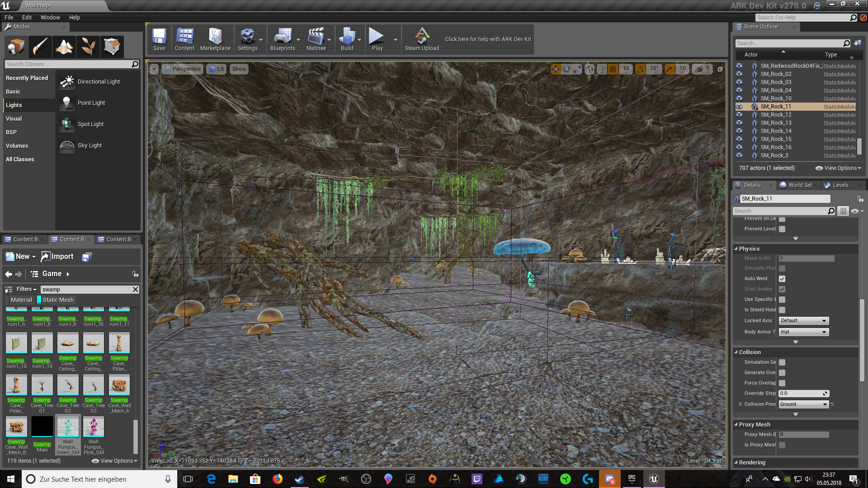The width and height of the screenshot is (868, 488).
Task: Hide SM_Rock_04 using its eye icon
Action: [x=739, y=90]
